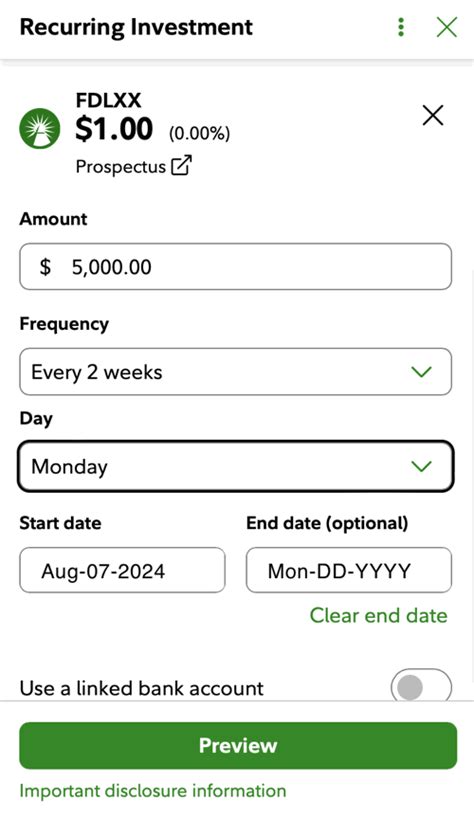Click the green Preview button

pyautogui.click(x=238, y=745)
